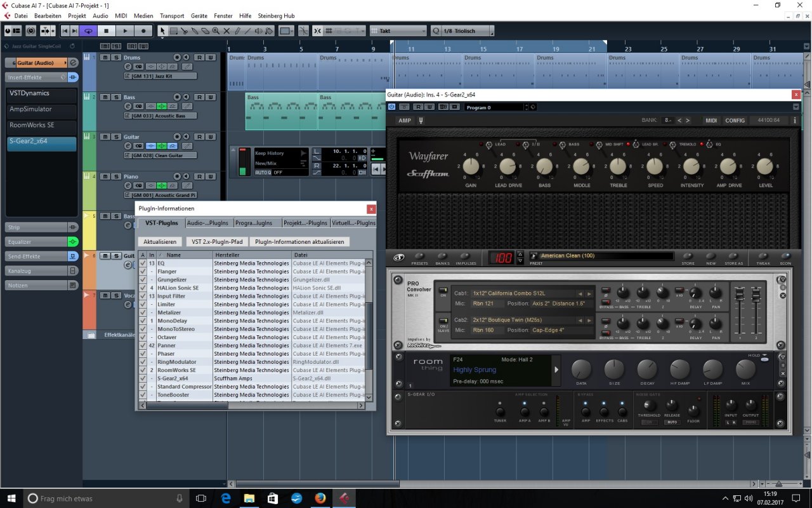The image size is (812, 508).
Task: Click the Record transport button
Action: (x=143, y=30)
